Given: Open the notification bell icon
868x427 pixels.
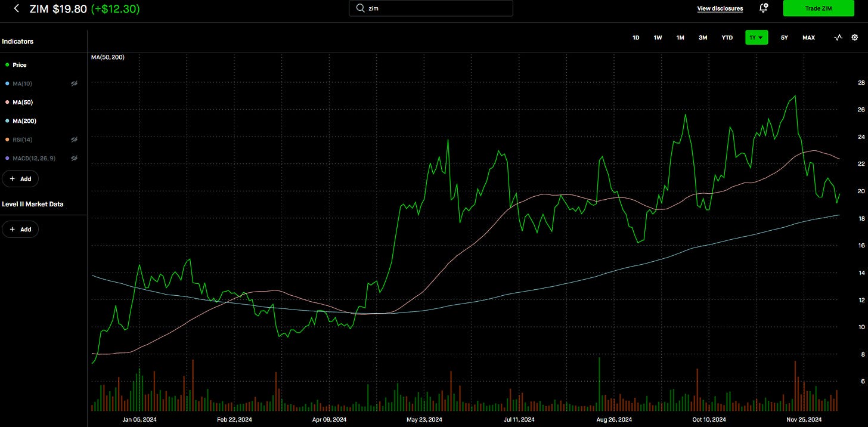Looking at the screenshot, I should click(x=764, y=8).
